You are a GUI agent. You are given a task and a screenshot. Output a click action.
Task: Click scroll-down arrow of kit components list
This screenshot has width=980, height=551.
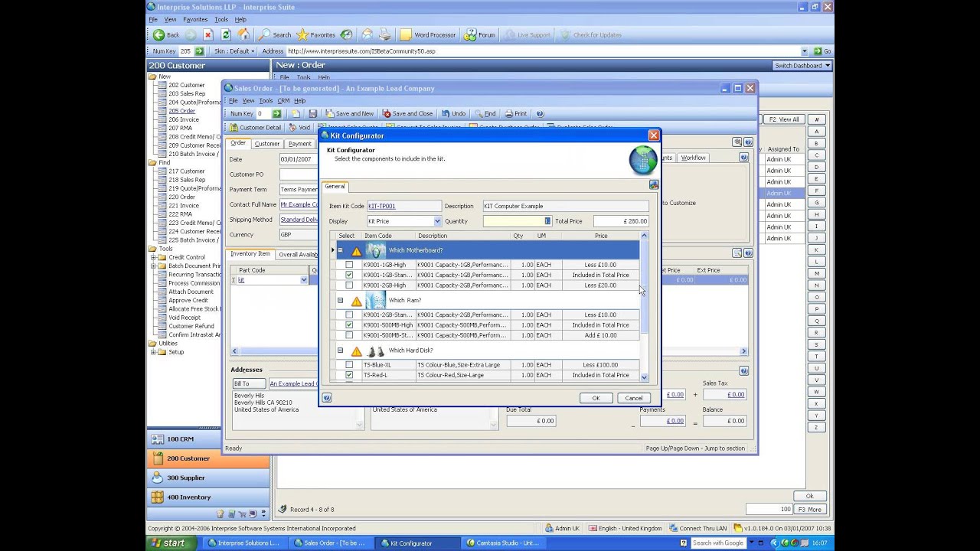click(644, 377)
